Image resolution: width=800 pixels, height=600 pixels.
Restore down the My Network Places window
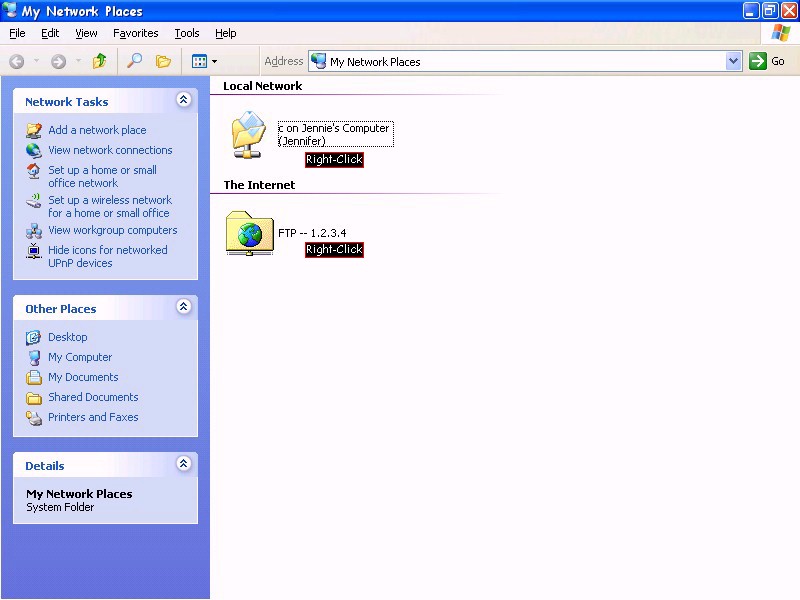tap(769, 11)
